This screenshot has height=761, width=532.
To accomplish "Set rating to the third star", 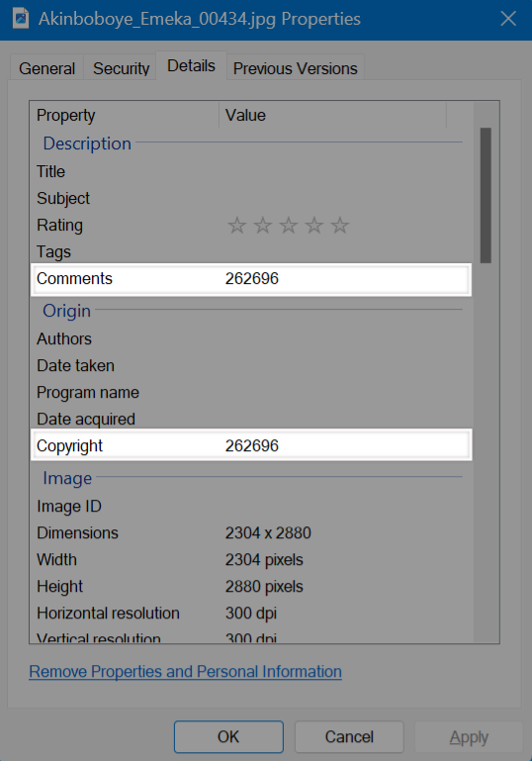I will [x=289, y=226].
